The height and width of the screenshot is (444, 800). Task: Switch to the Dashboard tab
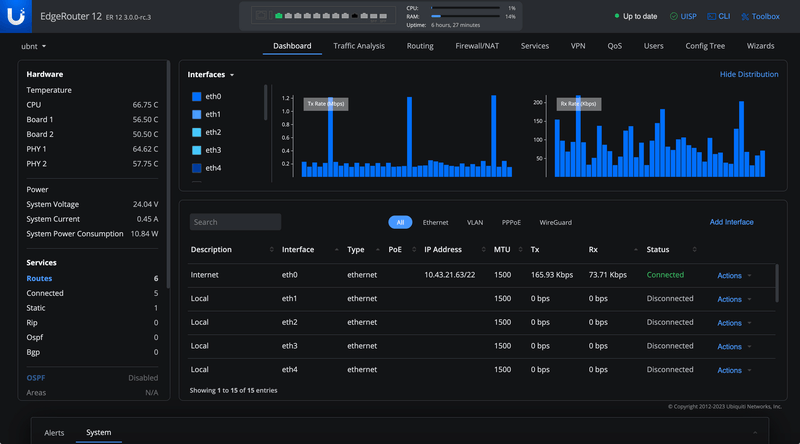click(x=292, y=46)
